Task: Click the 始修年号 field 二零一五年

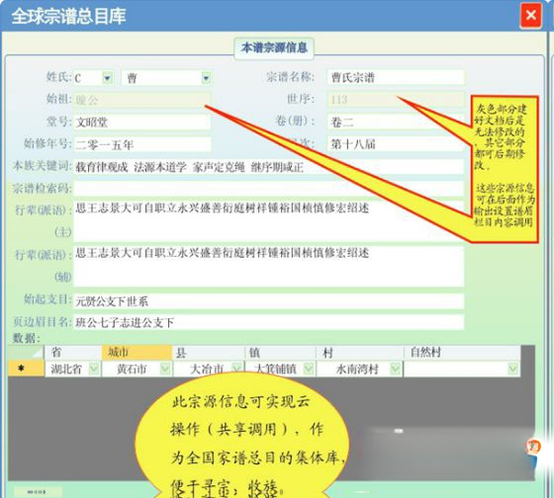Action: click(142, 144)
